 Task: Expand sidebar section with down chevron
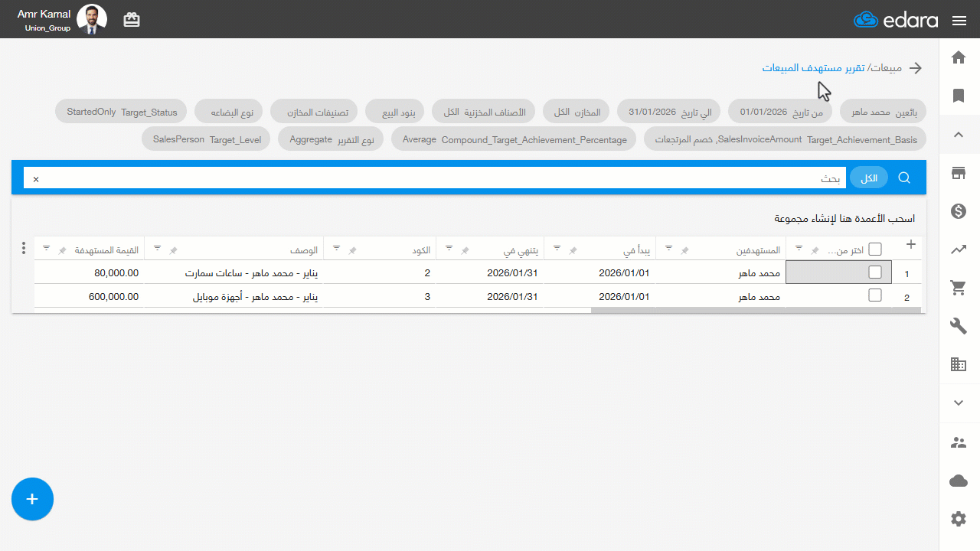pos(958,403)
